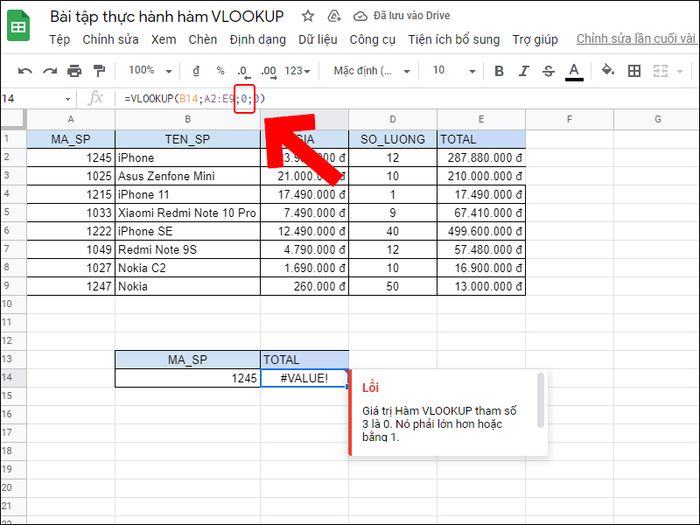700x525 pixels.
Task: Select column E header
Action: coord(481,119)
